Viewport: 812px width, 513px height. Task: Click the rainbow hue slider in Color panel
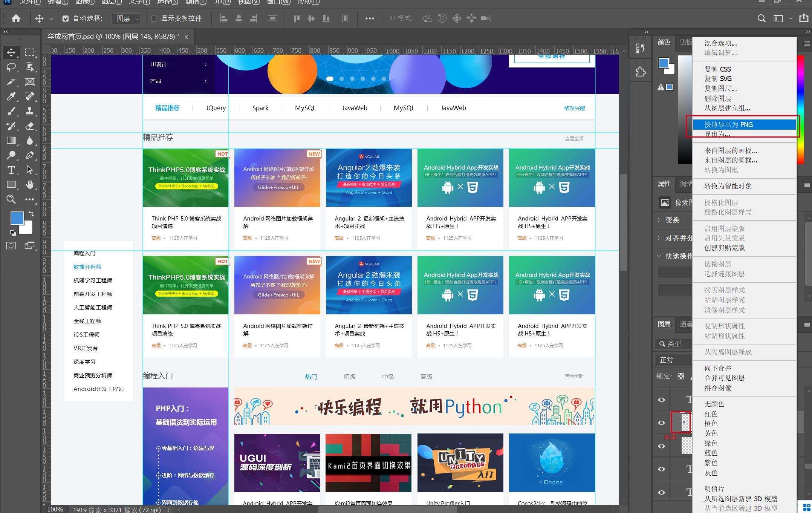800,109
